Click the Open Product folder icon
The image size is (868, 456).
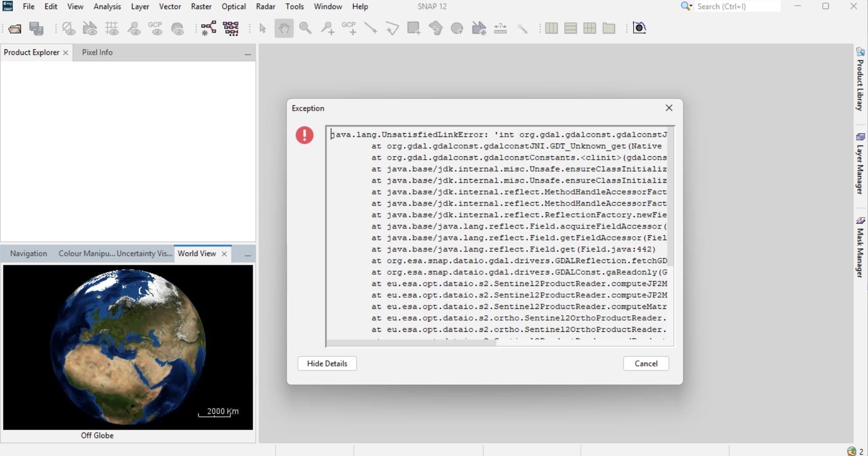pyautogui.click(x=15, y=28)
